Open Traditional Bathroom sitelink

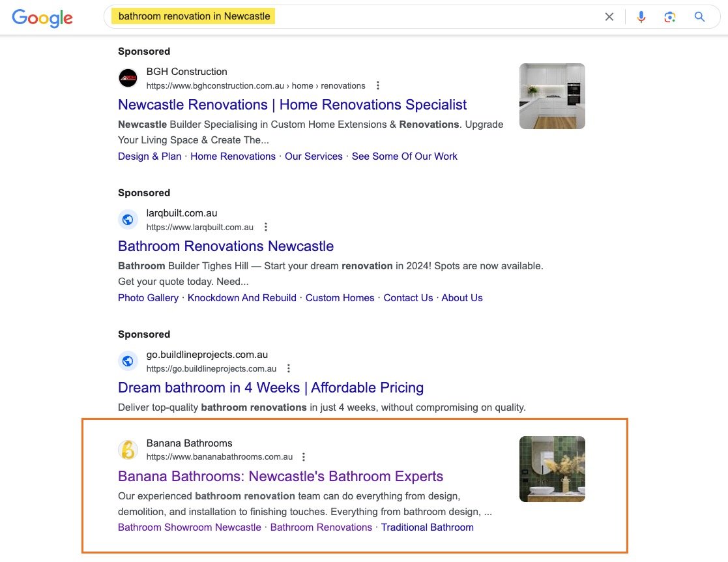pyautogui.click(x=427, y=527)
